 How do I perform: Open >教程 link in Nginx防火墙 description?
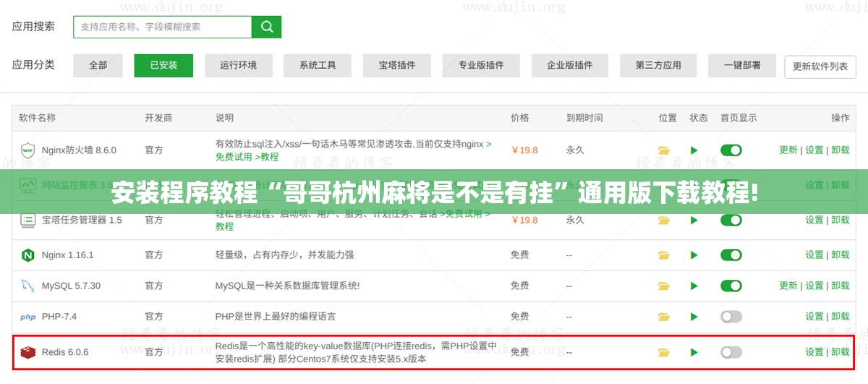(x=265, y=157)
